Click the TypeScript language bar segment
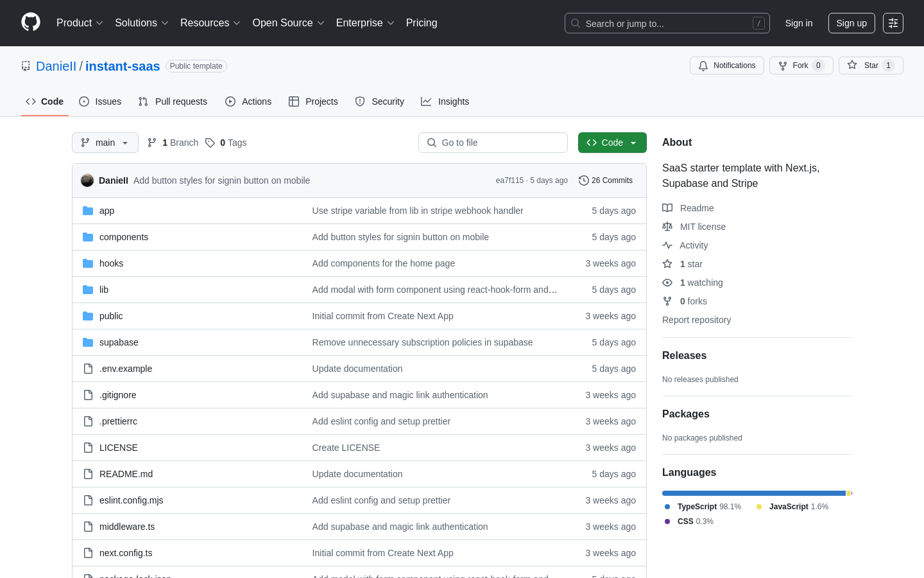The image size is (924, 578). (x=754, y=493)
